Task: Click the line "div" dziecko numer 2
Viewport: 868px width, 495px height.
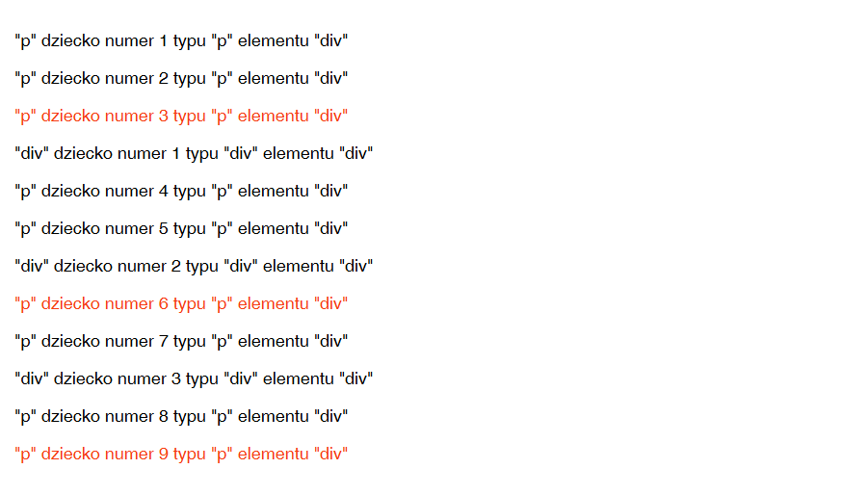Action: [194, 267]
